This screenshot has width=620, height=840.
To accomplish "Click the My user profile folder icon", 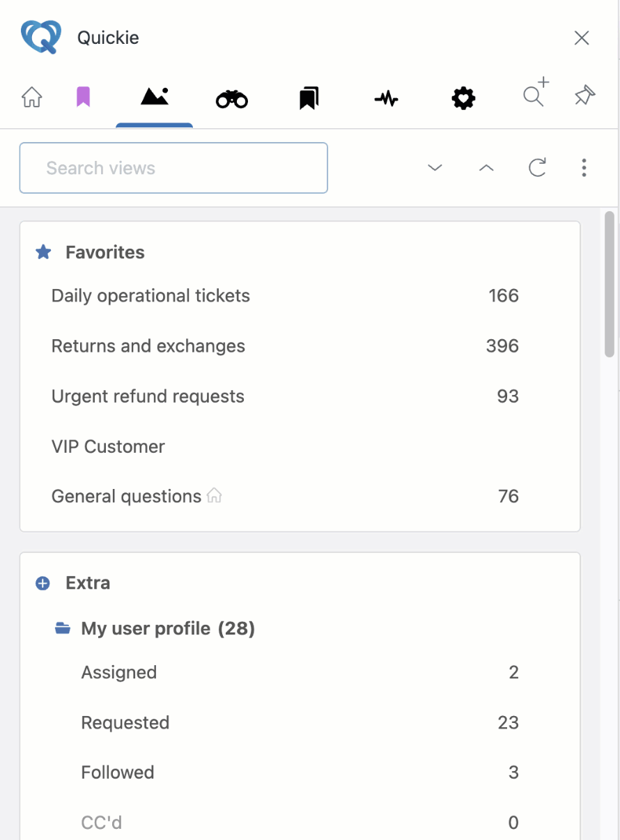I will click(x=63, y=629).
